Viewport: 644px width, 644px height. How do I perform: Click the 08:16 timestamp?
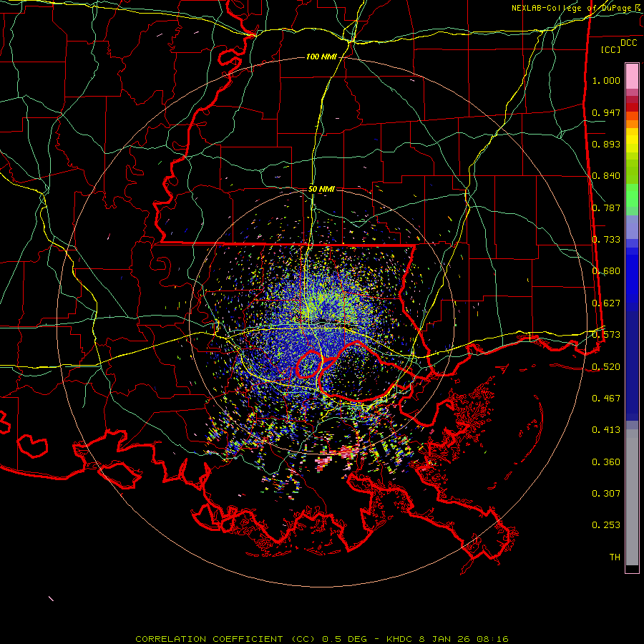492,639
